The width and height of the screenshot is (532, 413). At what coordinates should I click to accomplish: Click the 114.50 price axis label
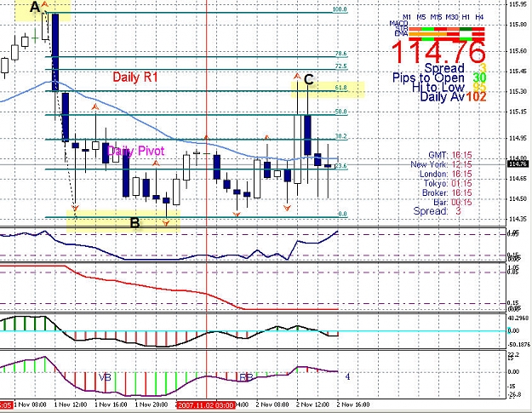[x=518, y=199]
